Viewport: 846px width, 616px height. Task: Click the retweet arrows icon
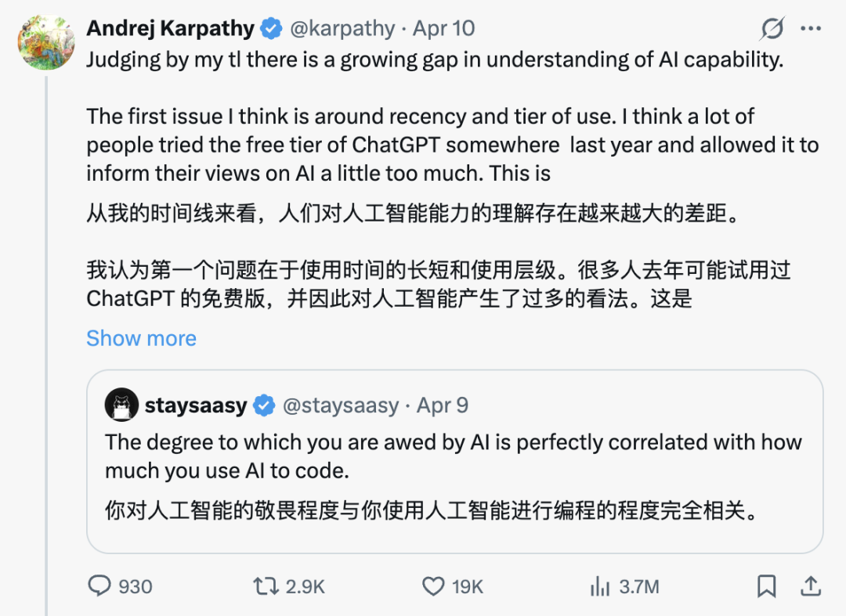266,585
